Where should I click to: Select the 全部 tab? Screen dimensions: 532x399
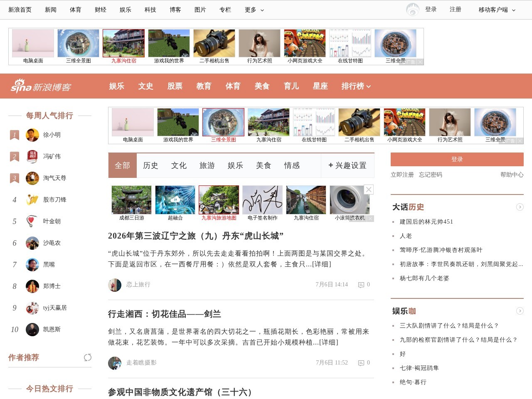pos(122,165)
